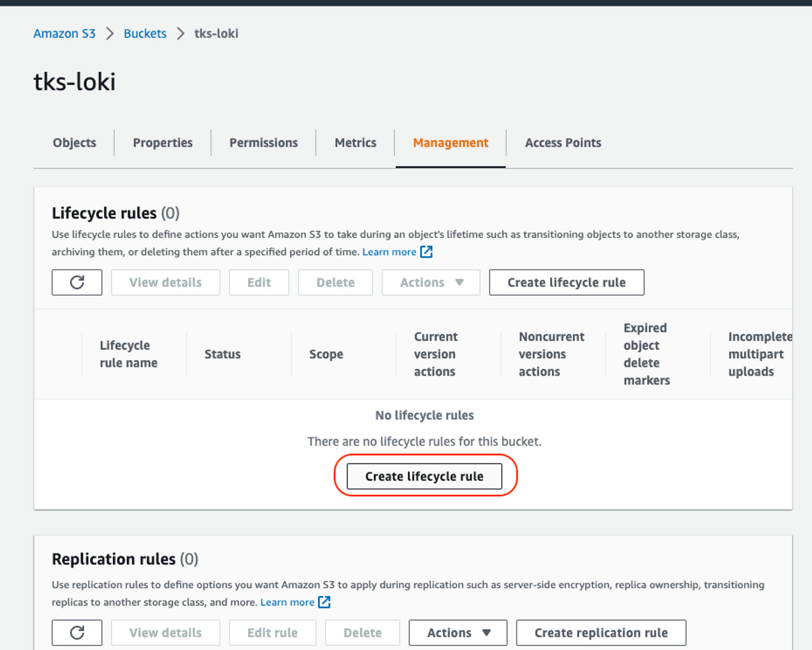Screen dimensions: 812x650
Task: Click the Status column header
Action: click(x=223, y=354)
